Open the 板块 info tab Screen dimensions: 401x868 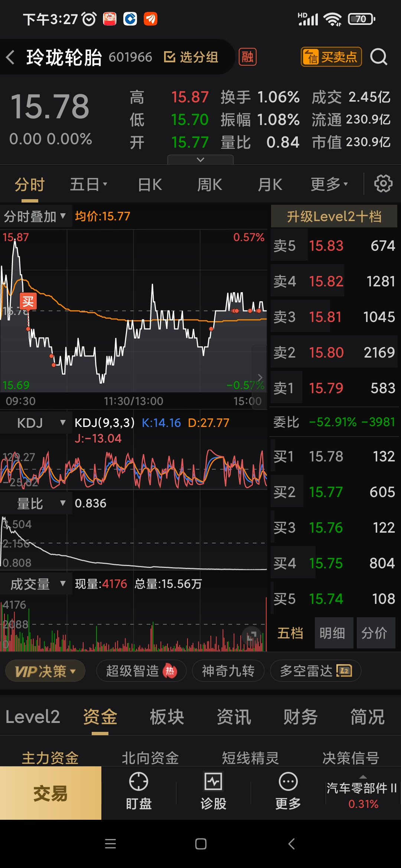pos(167,717)
